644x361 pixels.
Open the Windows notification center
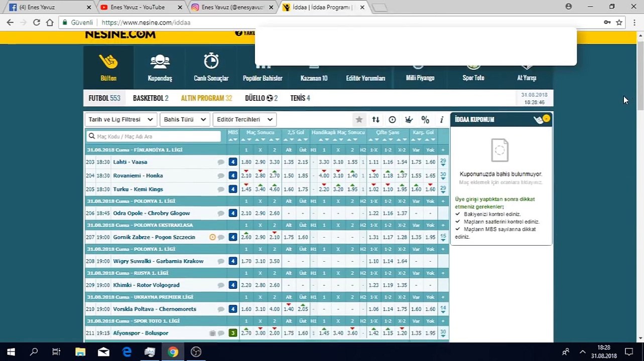point(629,352)
